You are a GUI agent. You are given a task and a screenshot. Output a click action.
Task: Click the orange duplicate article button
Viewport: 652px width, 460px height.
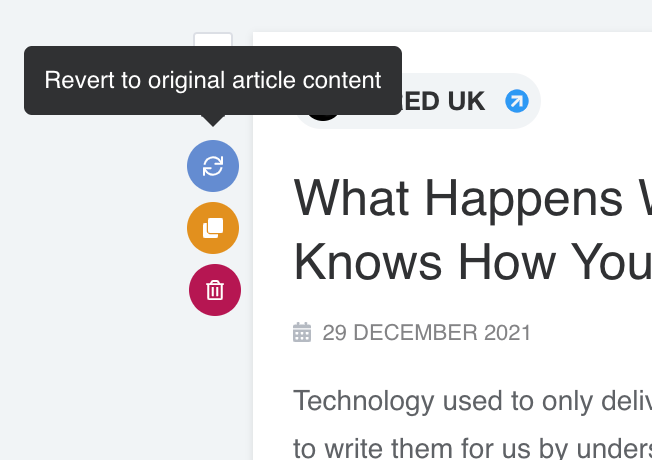pos(213,228)
